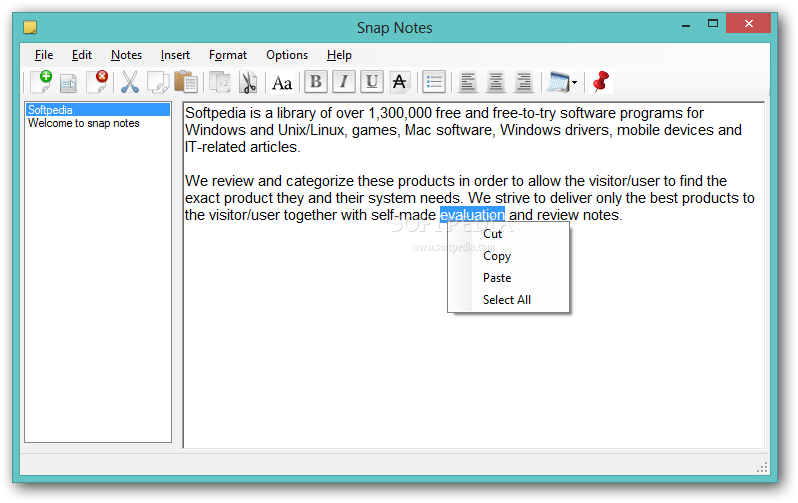Viewport: 798px width, 503px height.
Task: Click the black scissors snip icon
Action: pos(248,82)
